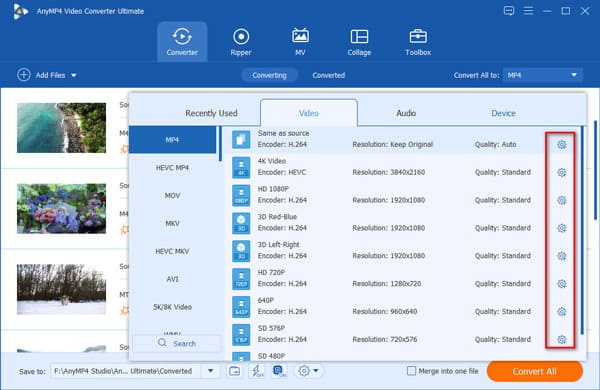Screen dimensions: 600x390
Task: Click the 4K Video format icon
Action: 241,167
